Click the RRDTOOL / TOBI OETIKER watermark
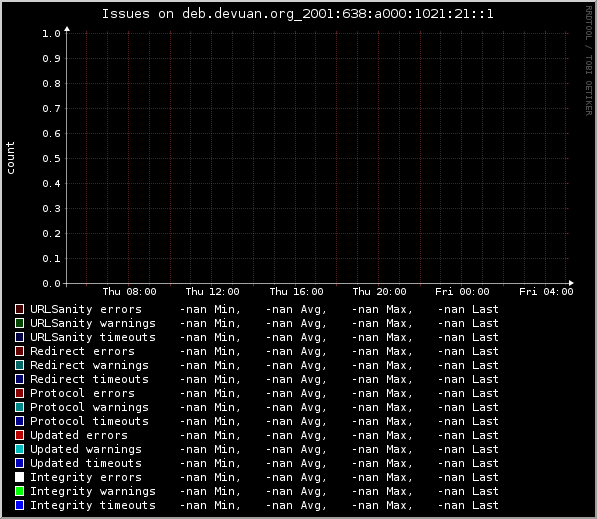The width and height of the screenshot is (597, 519). click(x=589, y=61)
